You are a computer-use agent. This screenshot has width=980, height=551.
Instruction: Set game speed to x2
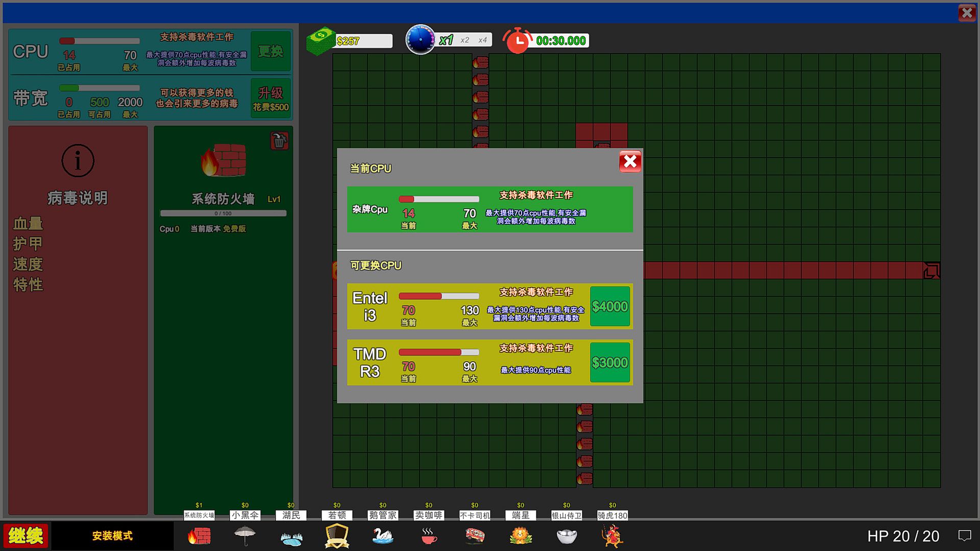point(464,40)
